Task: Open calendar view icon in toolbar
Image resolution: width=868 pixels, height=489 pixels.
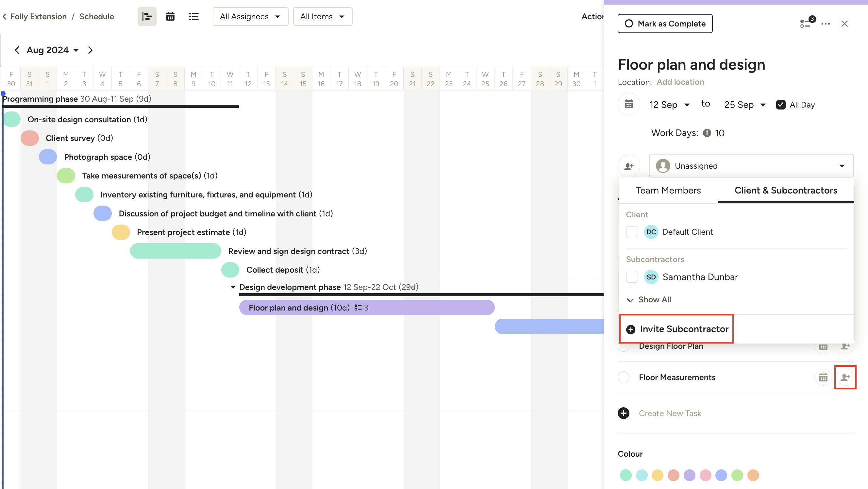Action: 170,17
